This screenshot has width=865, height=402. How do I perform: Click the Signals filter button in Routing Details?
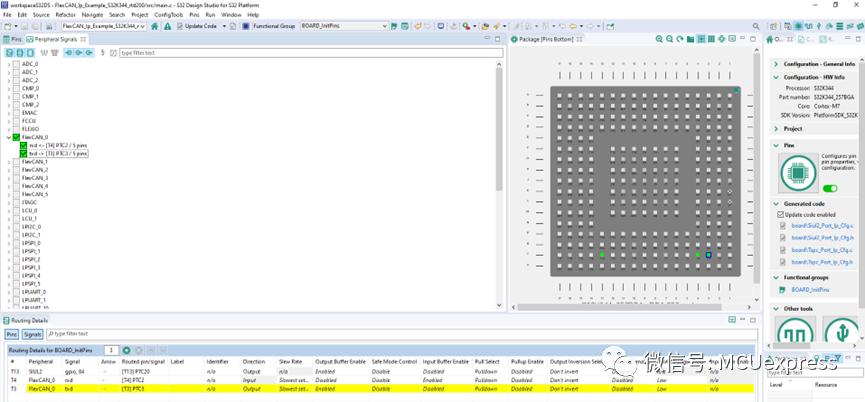point(33,334)
